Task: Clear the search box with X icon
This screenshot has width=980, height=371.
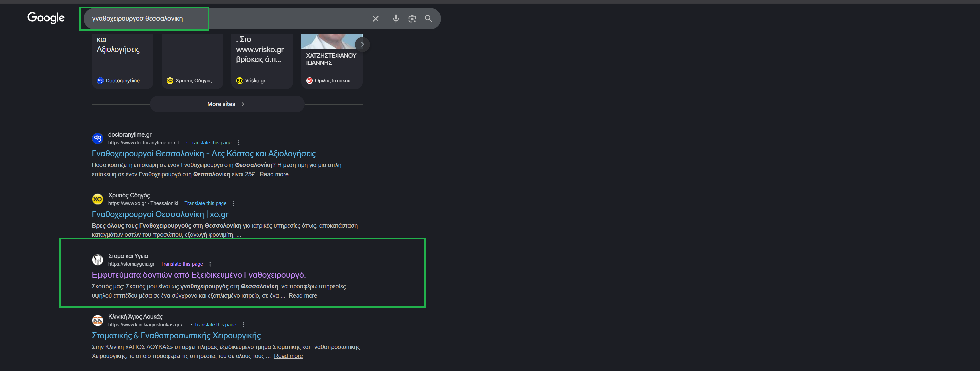Action: [375, 19]
